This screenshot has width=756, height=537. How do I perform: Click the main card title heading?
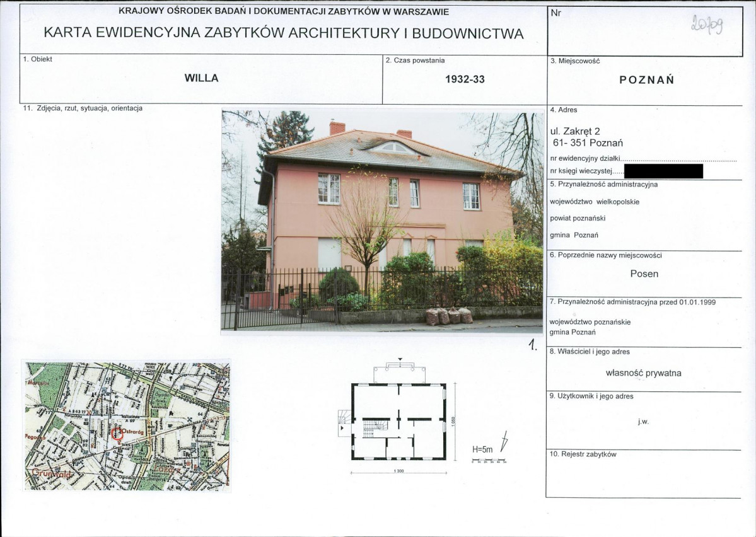(284, 33)
